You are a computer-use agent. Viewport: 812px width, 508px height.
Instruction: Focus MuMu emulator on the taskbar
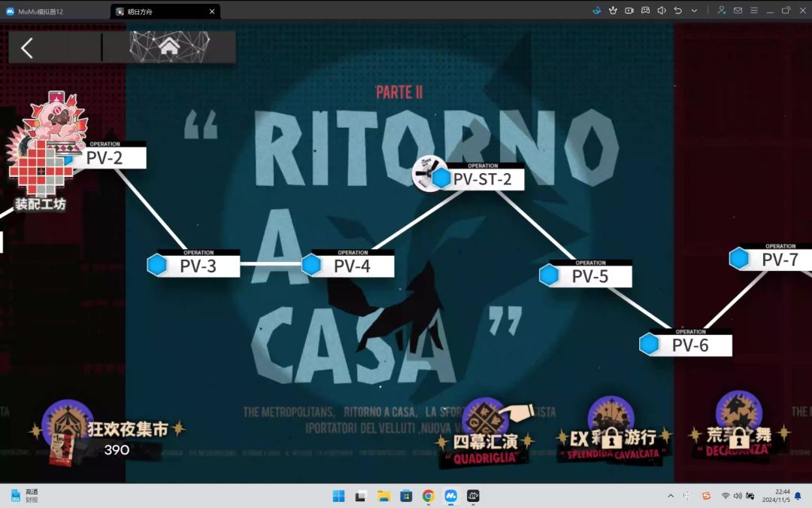pos(451,496)
